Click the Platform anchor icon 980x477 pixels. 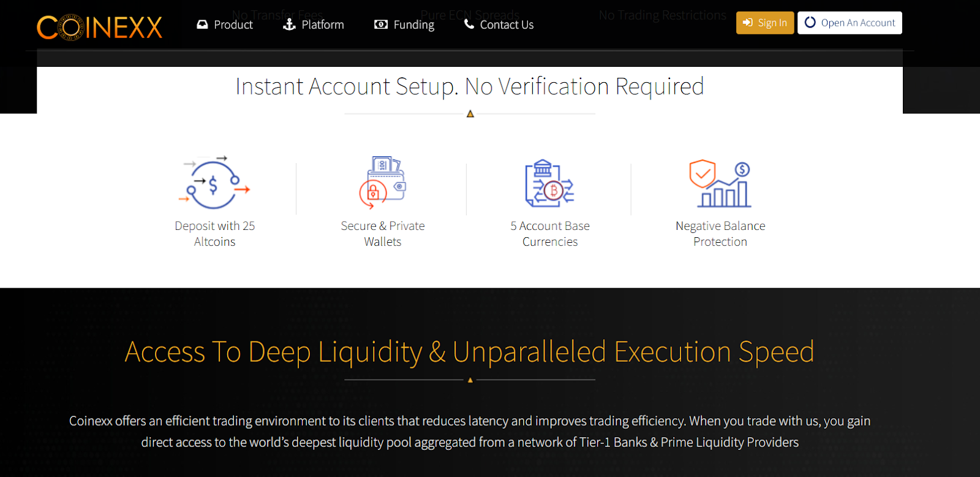tap(289, 25)
